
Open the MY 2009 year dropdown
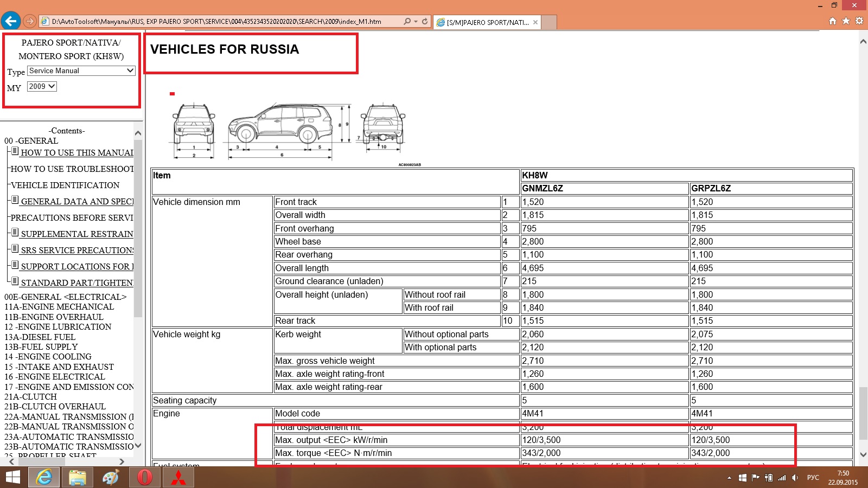point(42,87)
